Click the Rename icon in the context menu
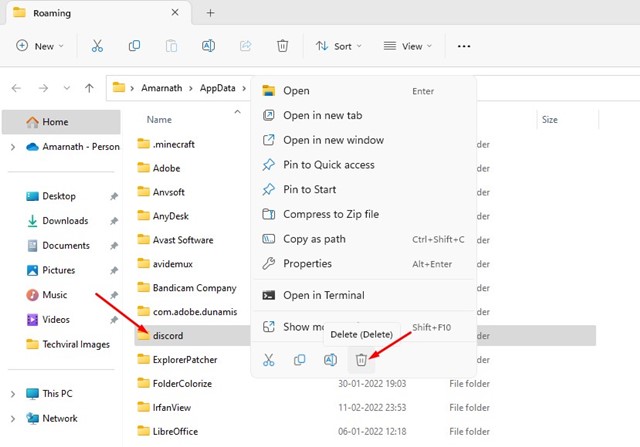Image resolution: width=640 pixels, height=447 pixels. click(x=330, y=360)
